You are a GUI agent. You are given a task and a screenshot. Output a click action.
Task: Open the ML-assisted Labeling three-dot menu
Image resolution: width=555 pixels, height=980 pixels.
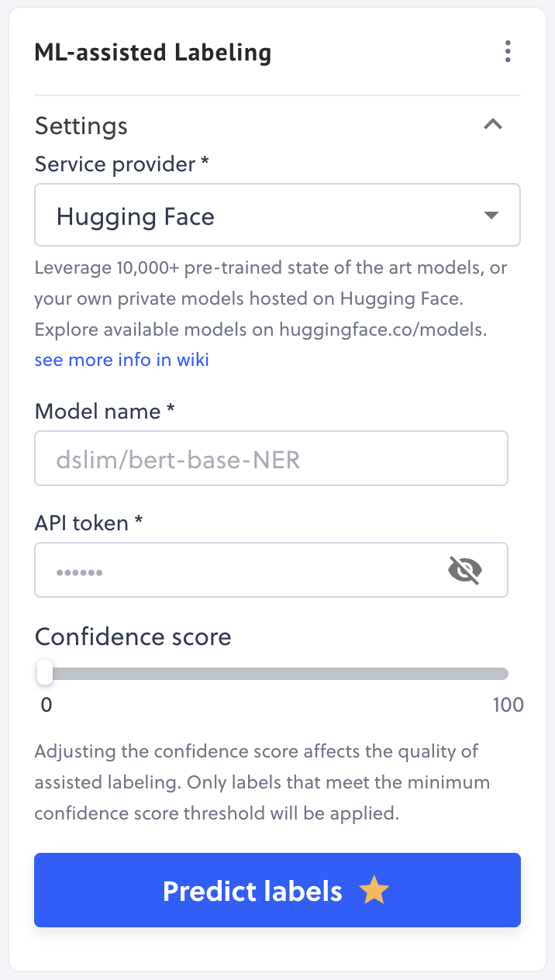508,53
